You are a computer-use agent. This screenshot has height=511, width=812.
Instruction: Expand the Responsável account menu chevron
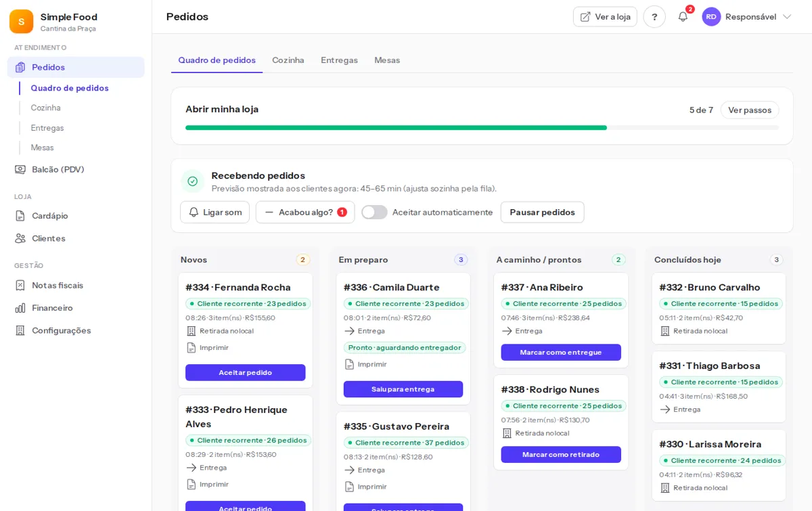(787, 17)
